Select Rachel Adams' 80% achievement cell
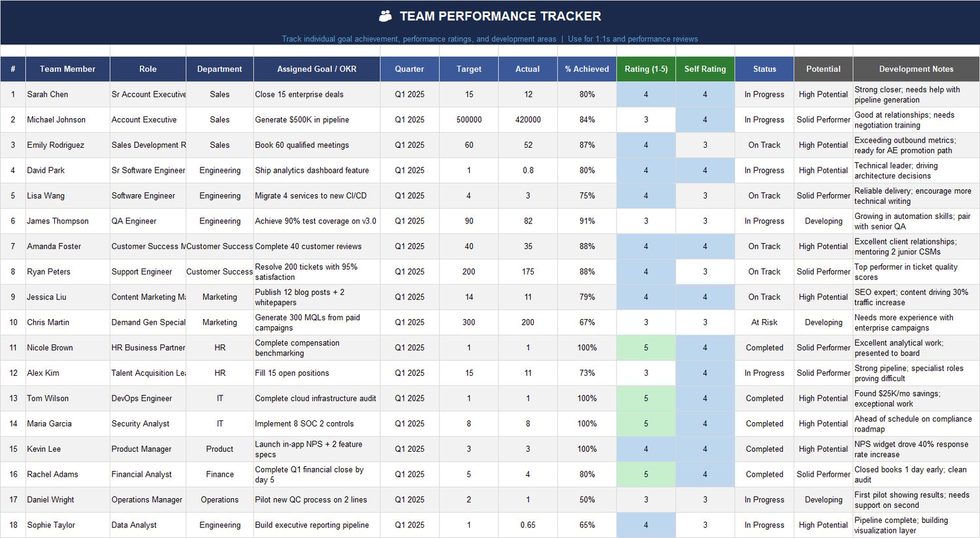 tap(587, 474)
